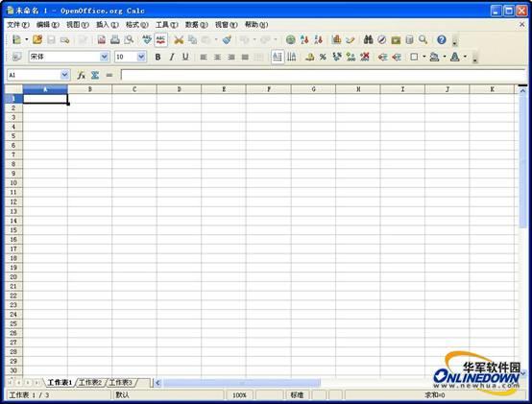Image resolution: width=532 pixels, height=404 pixels.
Task: Click the Insert Chart icon
Action: click(336, 39)
